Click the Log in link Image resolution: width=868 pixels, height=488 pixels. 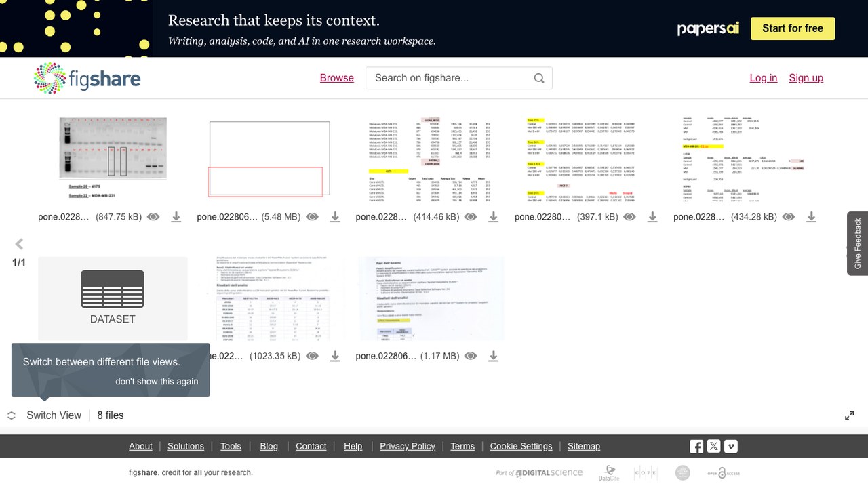point(764,78)
